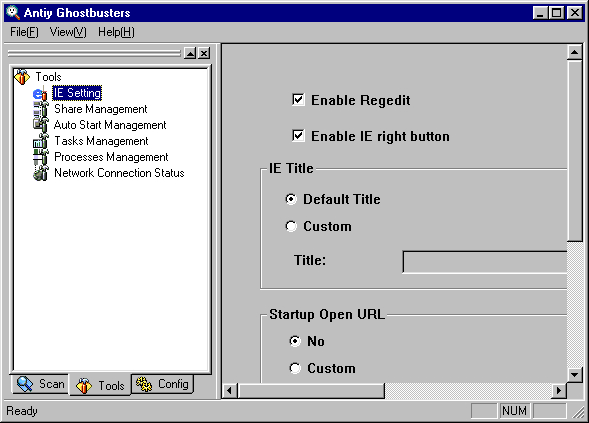Select Custom under Startup Open URL
The height and width of the screenshot is (423, 589).
(295, 368)
